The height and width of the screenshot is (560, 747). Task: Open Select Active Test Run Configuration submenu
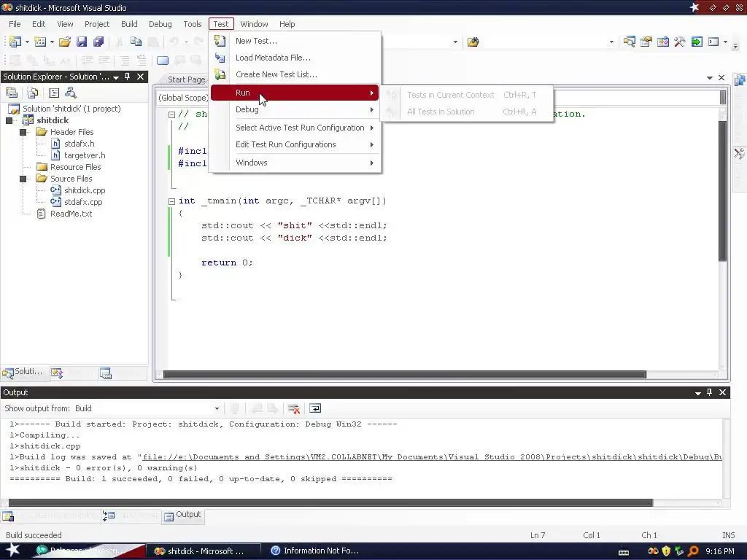point(295,128)
